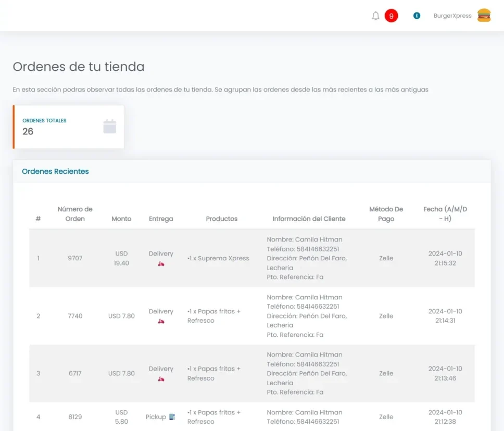
Task: Click the Zelle payment label for order 9707
Action: click(x=386, y=258)
